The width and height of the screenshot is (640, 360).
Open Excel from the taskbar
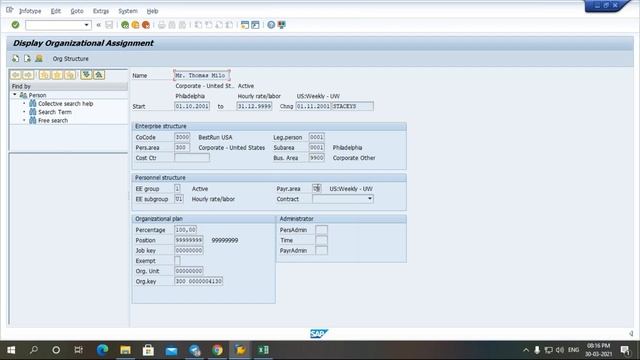point(263,350)
